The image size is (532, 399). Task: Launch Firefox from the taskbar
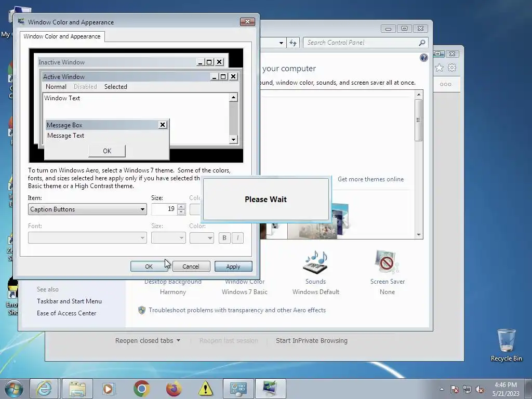174,389
